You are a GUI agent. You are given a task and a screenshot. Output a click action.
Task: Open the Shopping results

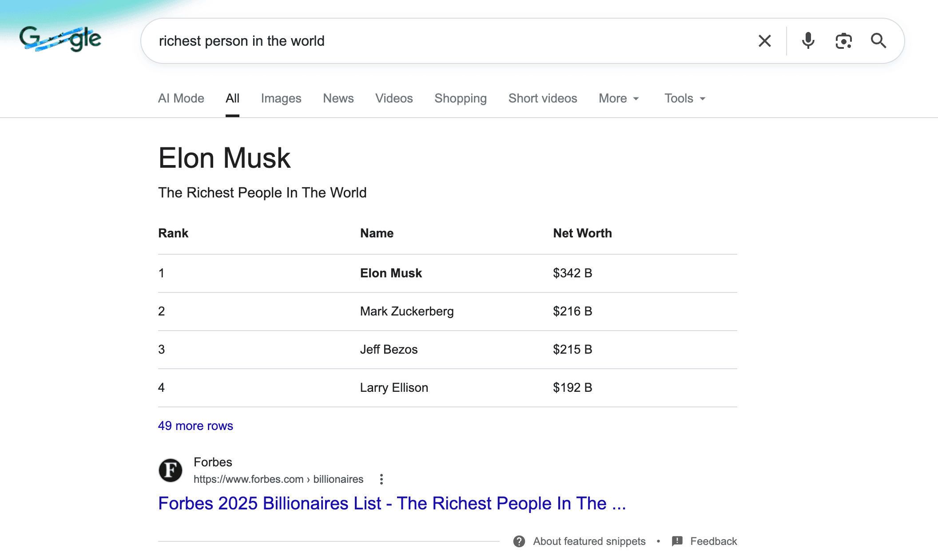pos(460,98)
